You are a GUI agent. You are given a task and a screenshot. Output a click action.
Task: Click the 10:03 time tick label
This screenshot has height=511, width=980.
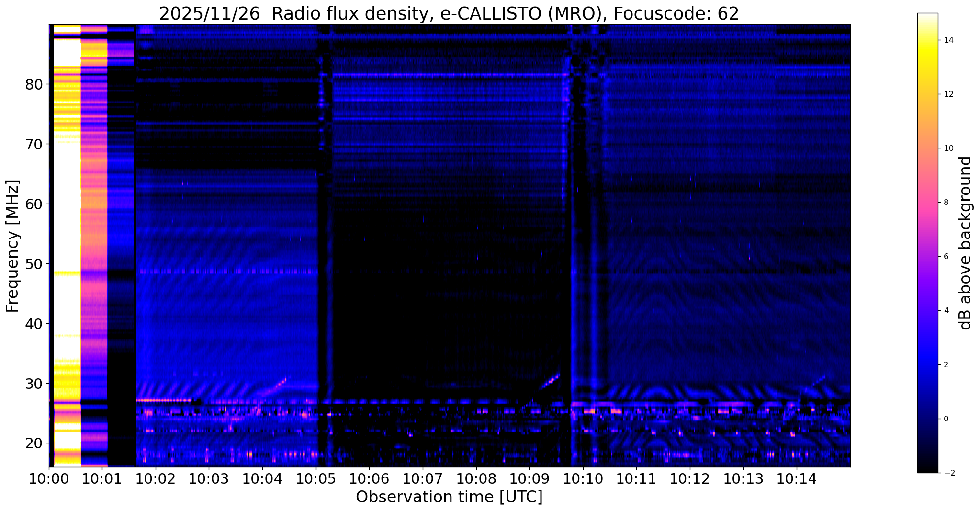209,478
